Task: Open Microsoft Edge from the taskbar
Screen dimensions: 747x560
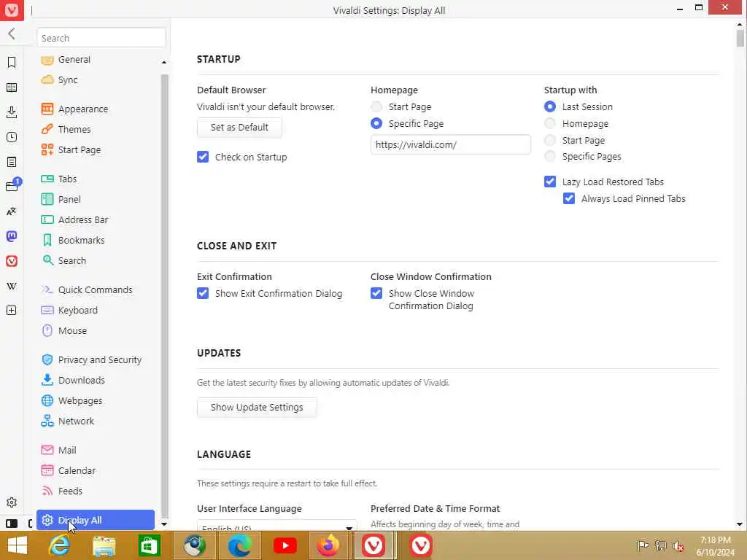Action: point(239,545)
